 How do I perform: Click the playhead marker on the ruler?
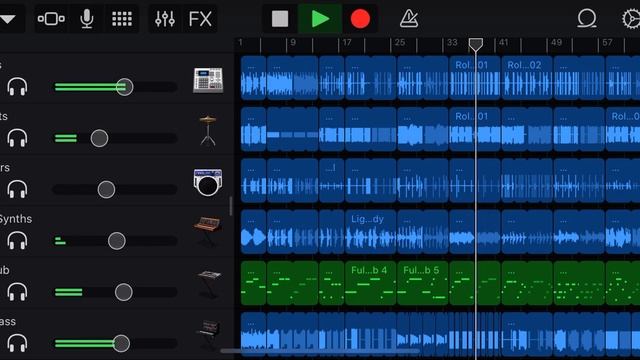coord(476,44)
